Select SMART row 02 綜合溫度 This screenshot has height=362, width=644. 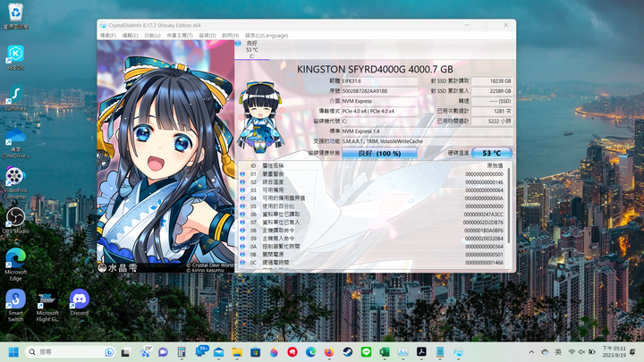(x=372, y=182)
